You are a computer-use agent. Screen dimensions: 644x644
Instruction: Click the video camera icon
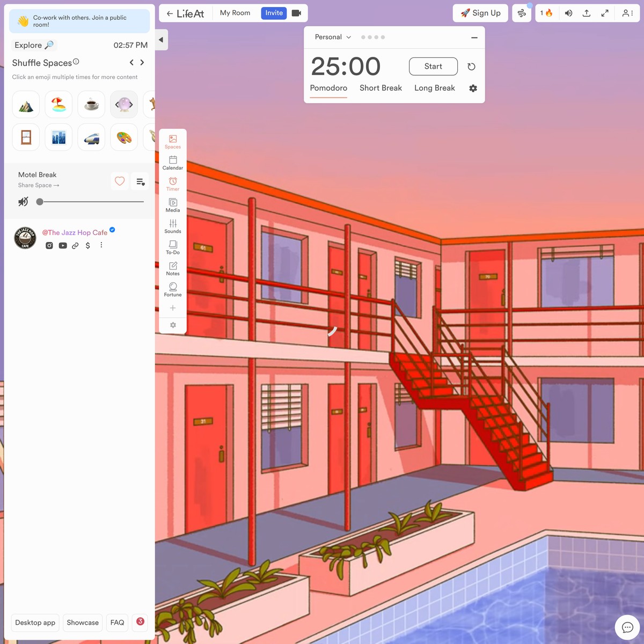pyautogui.click(x=296, y=13)
